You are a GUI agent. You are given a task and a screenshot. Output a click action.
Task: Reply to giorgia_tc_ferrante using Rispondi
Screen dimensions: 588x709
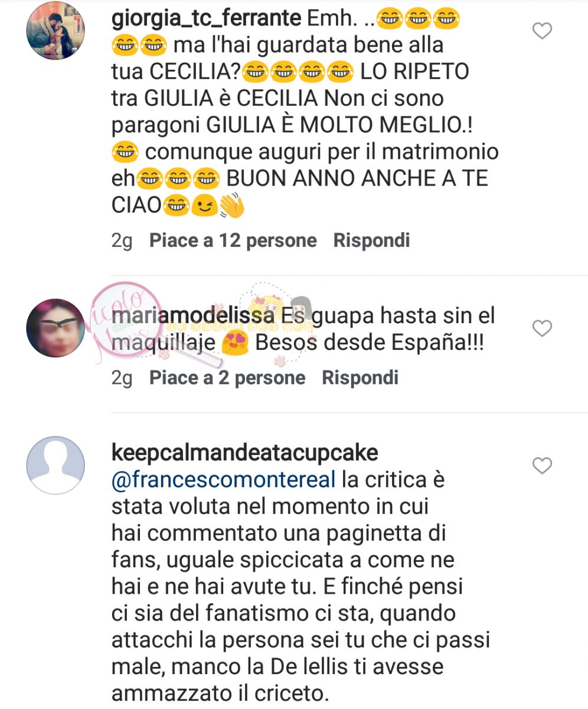371,240
